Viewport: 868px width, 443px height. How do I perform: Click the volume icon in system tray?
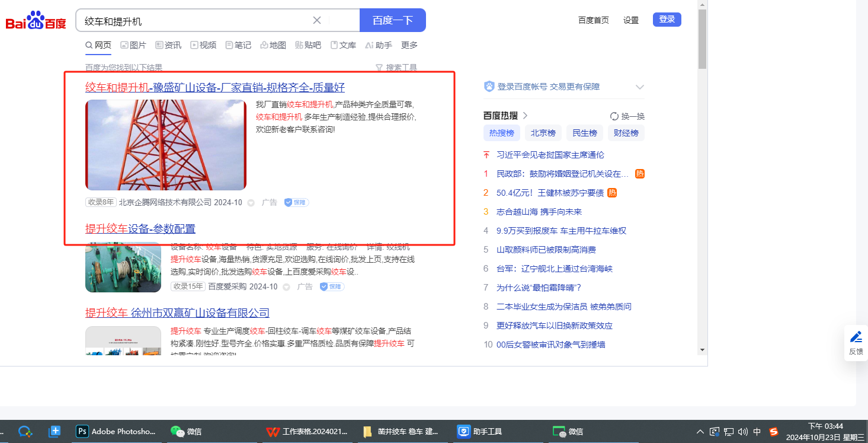point(743,432)
